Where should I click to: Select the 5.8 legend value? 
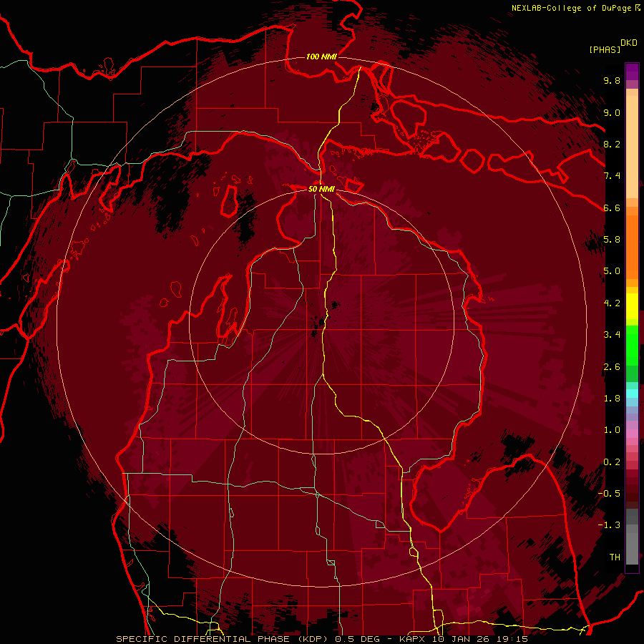612,240
